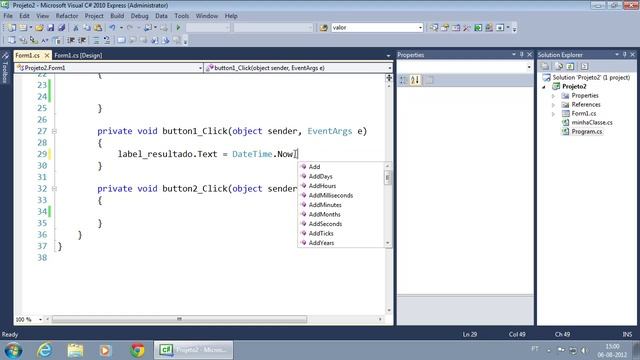Screen dimensions: 640x360
Task: Click the Alphabetical sort icon in Properties
Action: point(415,80)
